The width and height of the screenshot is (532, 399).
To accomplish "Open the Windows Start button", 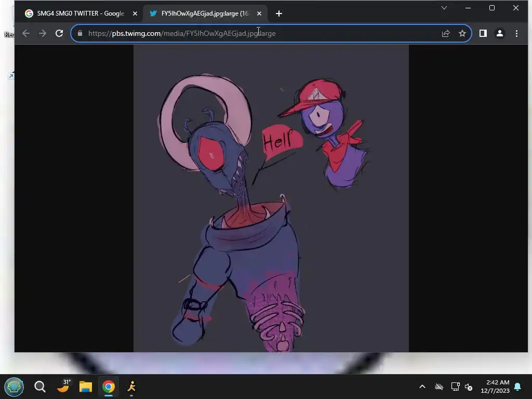I will point(14,387).
